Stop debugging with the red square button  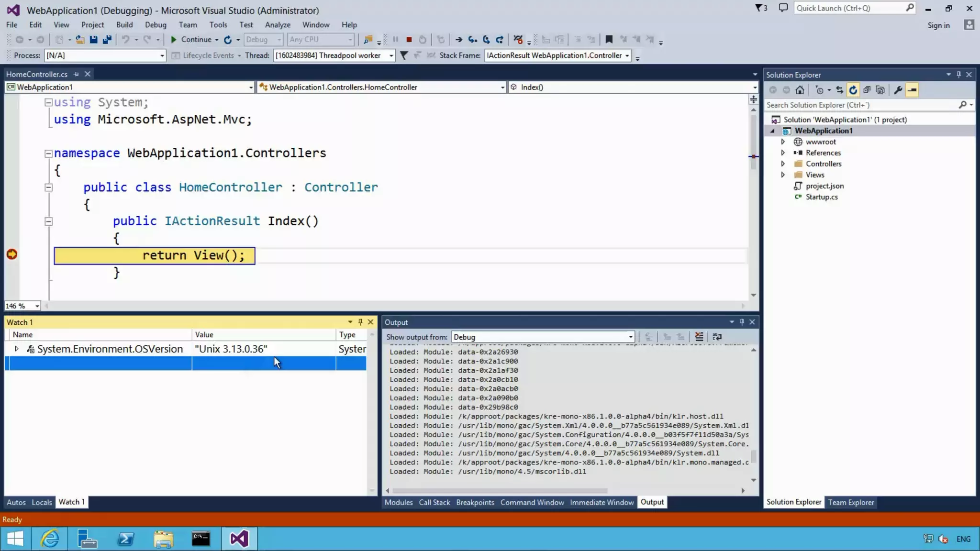(x=409, y=40)
